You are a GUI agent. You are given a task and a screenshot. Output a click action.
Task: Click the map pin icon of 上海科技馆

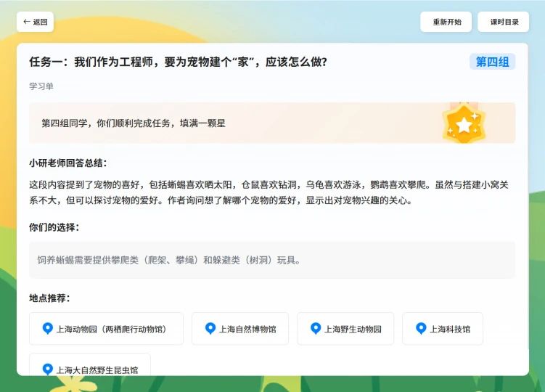pos(421,328)
